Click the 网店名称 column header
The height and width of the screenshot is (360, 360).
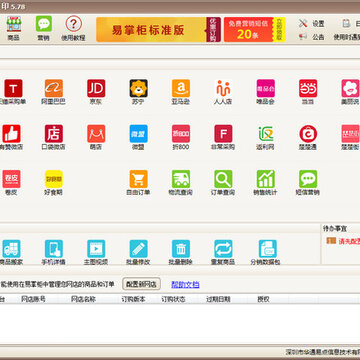[83, 299]
